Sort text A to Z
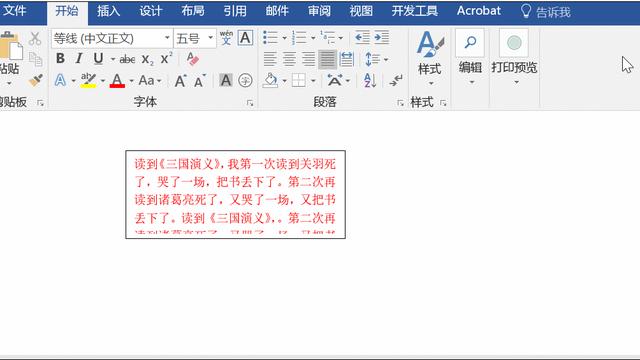Image resolution: width=640 pixels, height=360 pixels. [x=370, y=80]
